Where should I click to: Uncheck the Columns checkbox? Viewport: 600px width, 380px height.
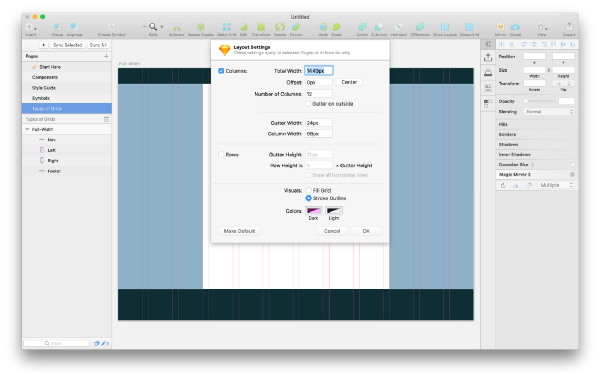coord(221,71)
